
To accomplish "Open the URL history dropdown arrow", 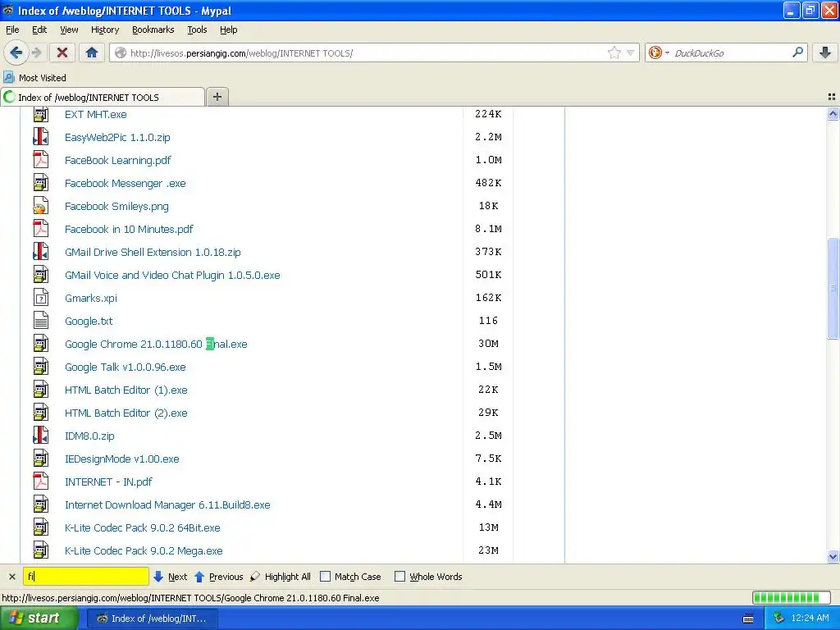I will click(631, 52).
